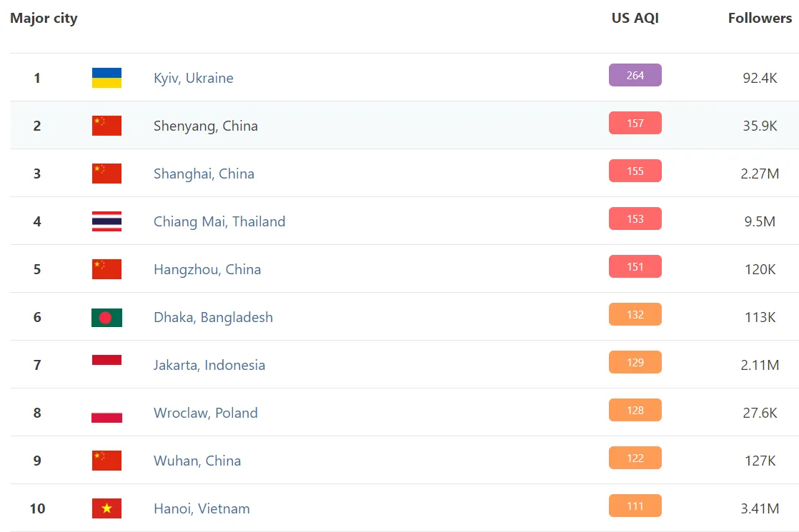Click the red 157 AQI badge
Screen dimensions: 799x532
[635, 123]
